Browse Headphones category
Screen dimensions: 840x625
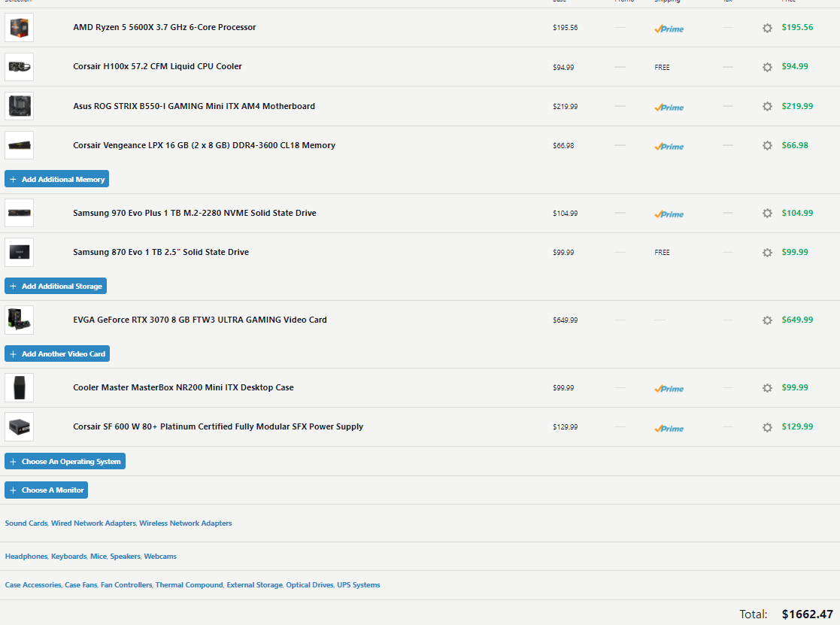click(26, 557)
